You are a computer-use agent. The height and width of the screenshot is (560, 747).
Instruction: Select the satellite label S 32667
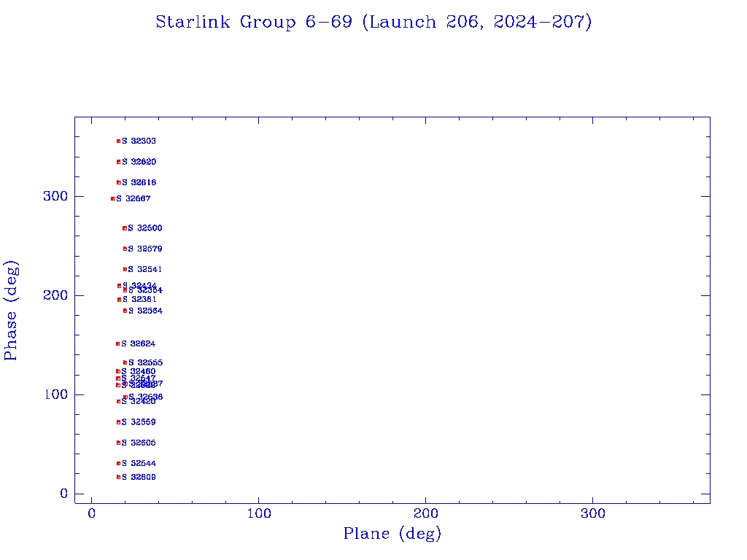click(x=133, y=198)
